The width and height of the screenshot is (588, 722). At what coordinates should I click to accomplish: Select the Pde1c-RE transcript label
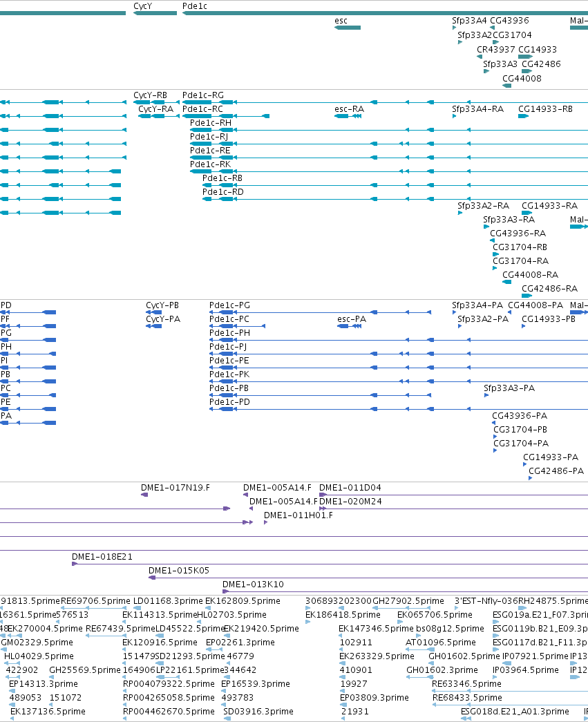210,151
